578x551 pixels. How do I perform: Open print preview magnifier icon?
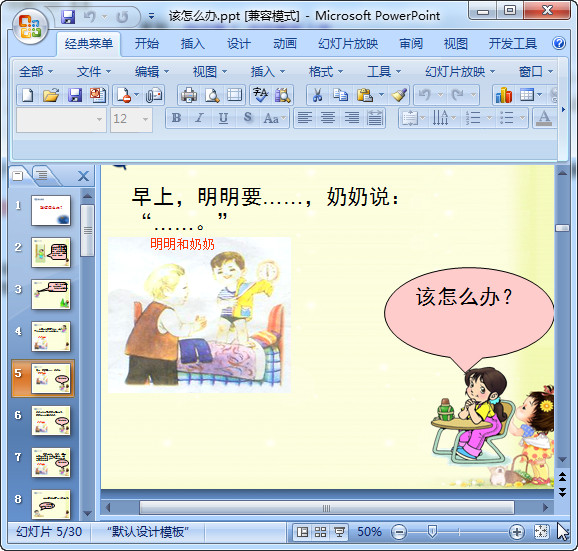coord(212,95)
